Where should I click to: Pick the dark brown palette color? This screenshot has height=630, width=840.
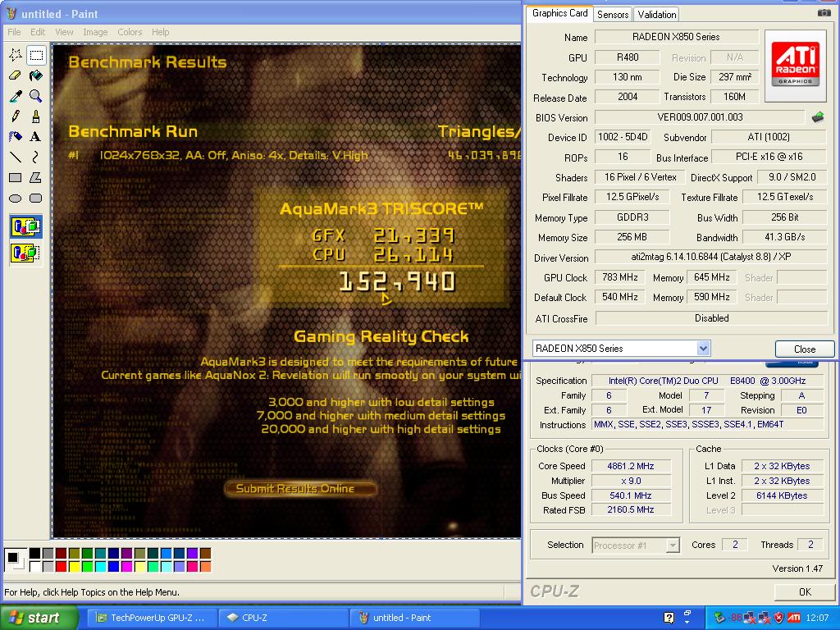point(205,553)
